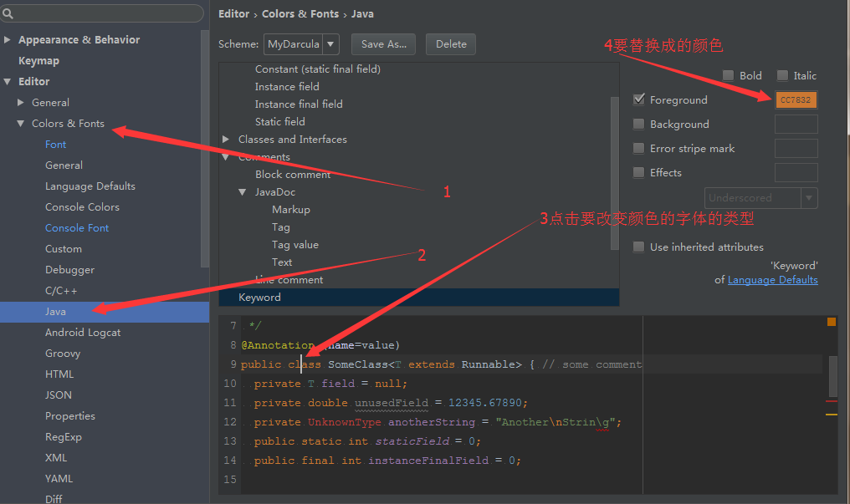Click the orange status square in preview gutter
This screenshot has height=504, width=850.
(831, 322)
